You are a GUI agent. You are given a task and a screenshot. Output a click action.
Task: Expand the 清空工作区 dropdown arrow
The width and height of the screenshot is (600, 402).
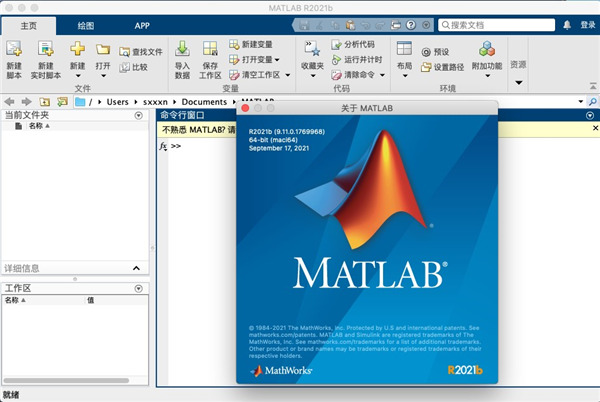pos(287,75)
